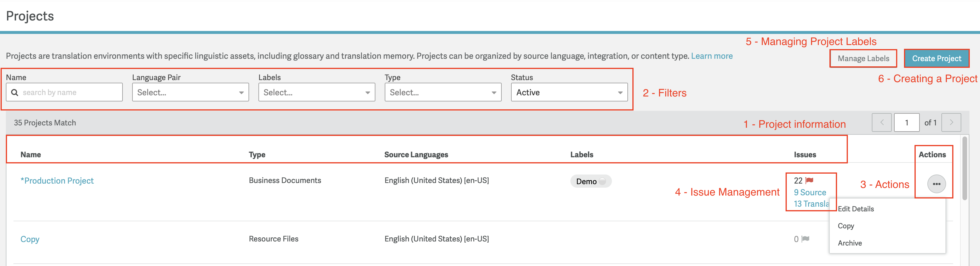Go to the previous page of projects

tap(881, 122)
